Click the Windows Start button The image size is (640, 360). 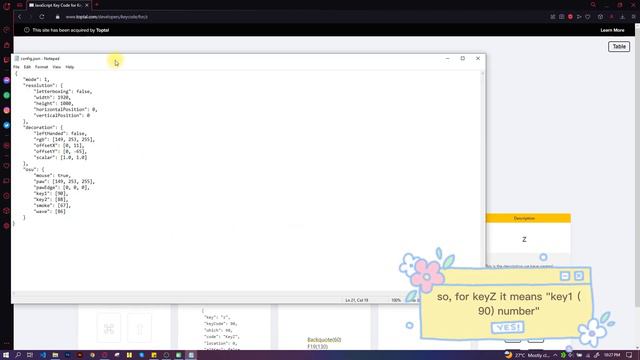pyautogui.click(x=6, y=355)
